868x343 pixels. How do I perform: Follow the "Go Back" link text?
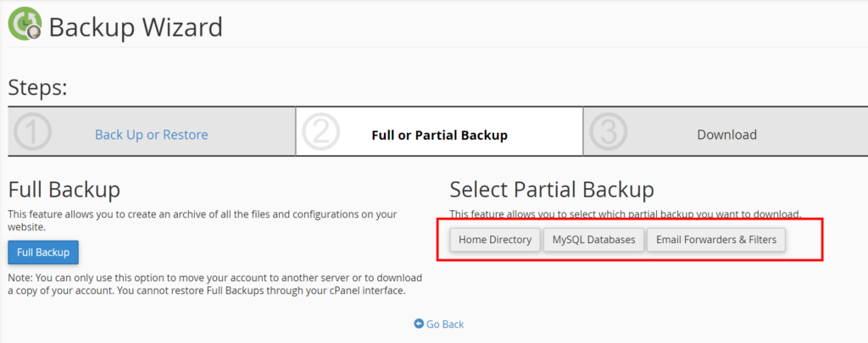coord(445,324)
